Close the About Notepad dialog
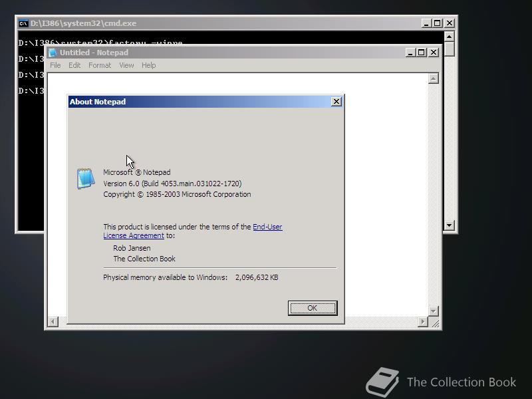Screen dimensions: 532x399 [336, 102]
